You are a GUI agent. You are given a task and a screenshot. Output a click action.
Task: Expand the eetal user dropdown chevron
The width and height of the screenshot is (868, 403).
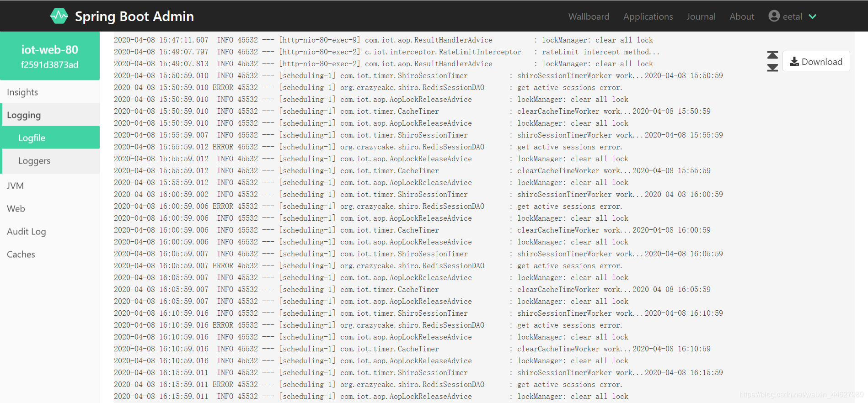pos(812,16)
